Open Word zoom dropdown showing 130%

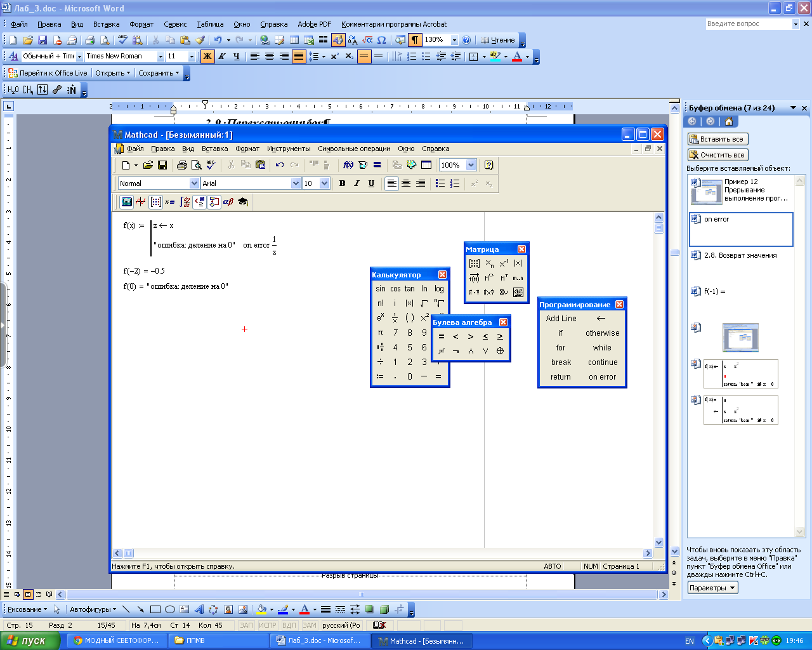tap(454, 40)
